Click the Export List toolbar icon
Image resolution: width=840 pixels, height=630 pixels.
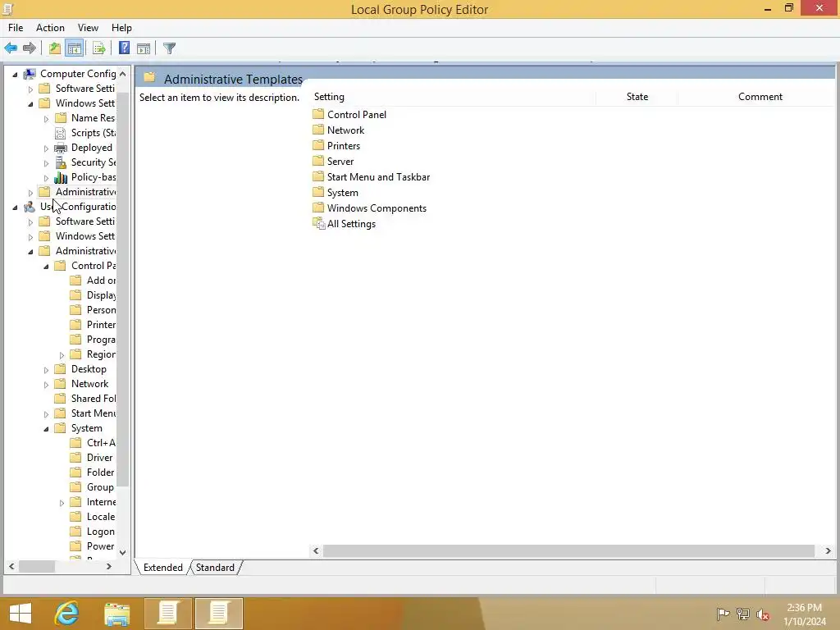click(99, 48)
